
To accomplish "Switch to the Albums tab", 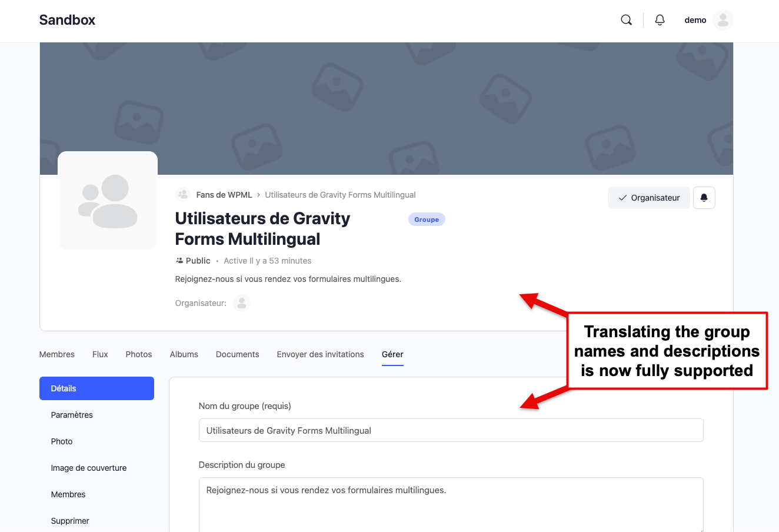I will point(184,354).
